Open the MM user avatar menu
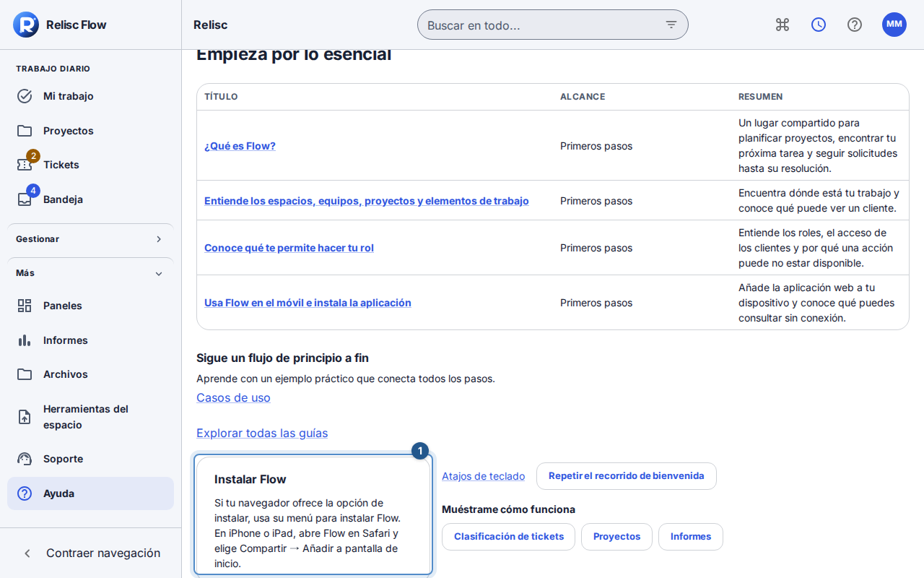This screenshot has height=578, width=924. (894, 25)
